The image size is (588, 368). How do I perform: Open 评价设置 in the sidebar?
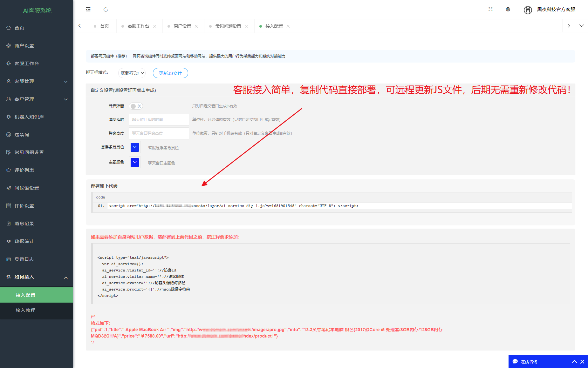pyautogui.click(x=37, y=206)
